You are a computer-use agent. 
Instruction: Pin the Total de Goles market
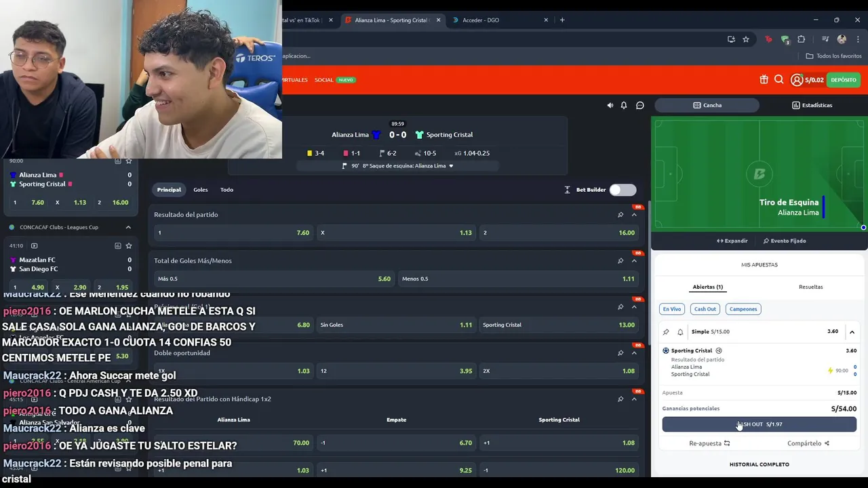click(x=620, y=261)
